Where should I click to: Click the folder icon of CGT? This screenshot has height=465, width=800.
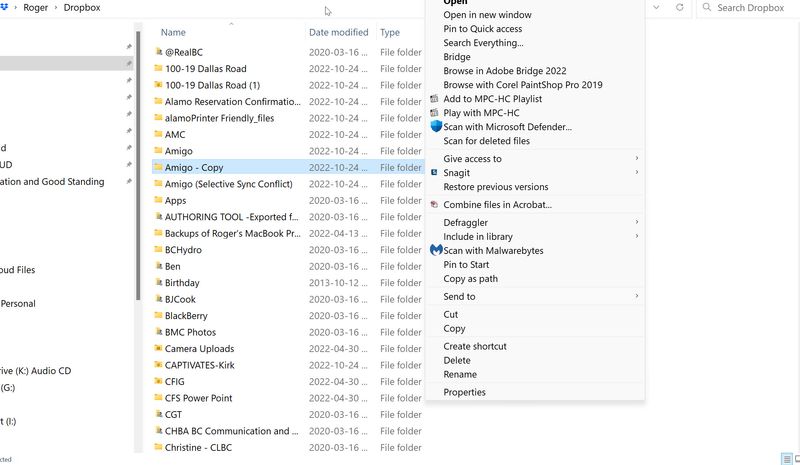click(x=158, y=414)
